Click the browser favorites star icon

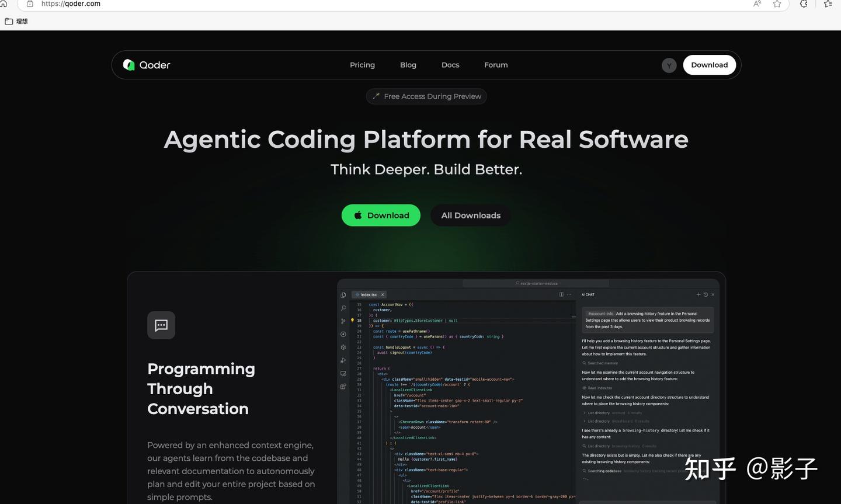point(777,4)
